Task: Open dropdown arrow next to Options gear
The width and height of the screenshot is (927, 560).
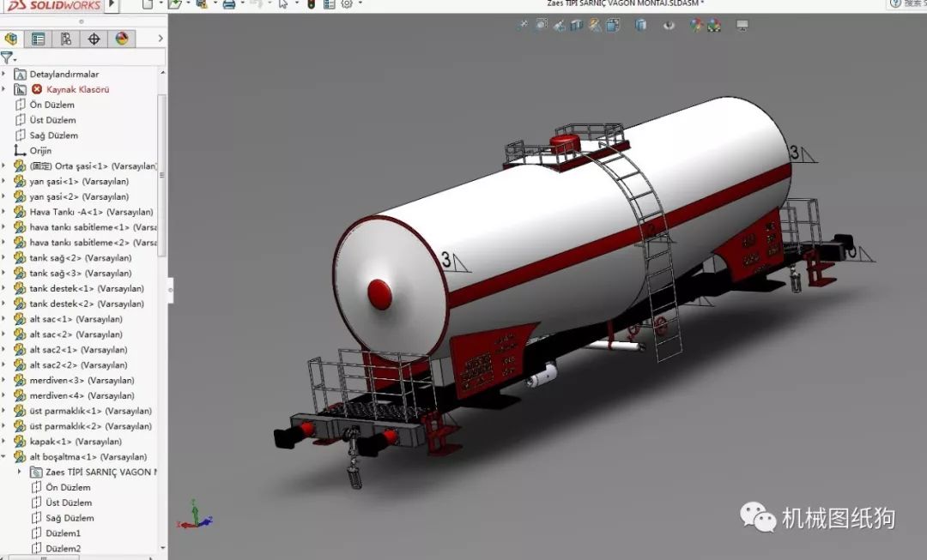Action: 360,3
